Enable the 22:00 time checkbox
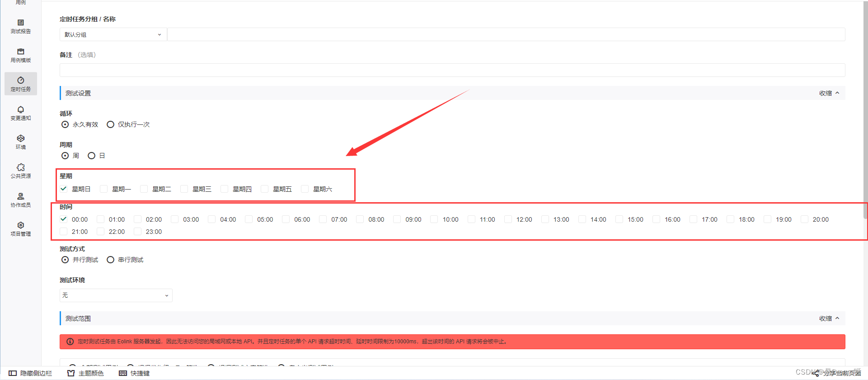This screenshot has width=868, height=380. [101, 231]
